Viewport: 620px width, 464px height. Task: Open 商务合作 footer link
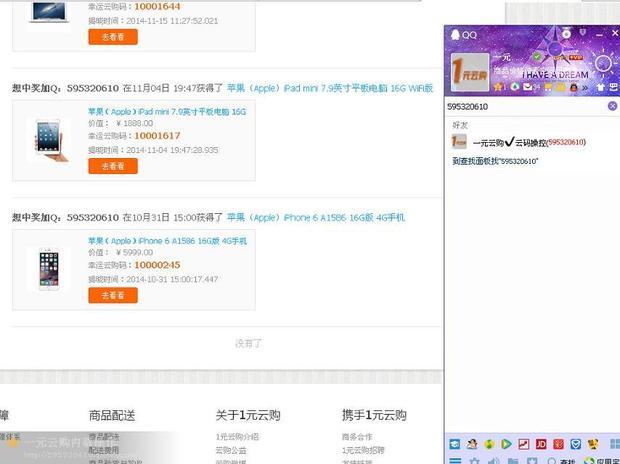pos(357,437)
